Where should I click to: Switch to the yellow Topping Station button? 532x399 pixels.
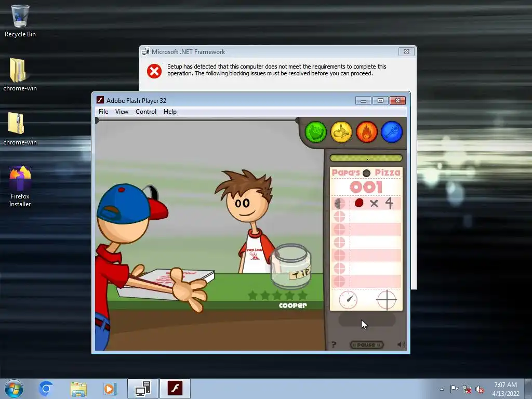click(341, 132)
